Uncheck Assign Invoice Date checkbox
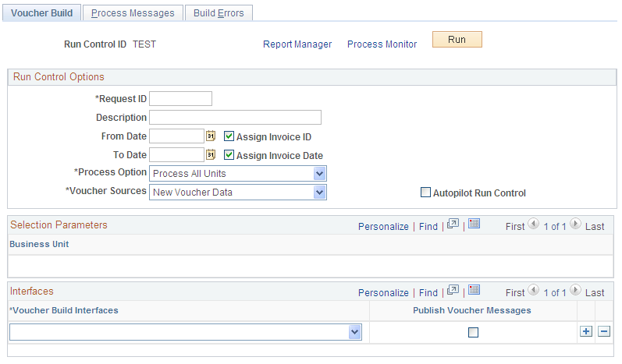622x364 pixels. [x=229, y=155]
